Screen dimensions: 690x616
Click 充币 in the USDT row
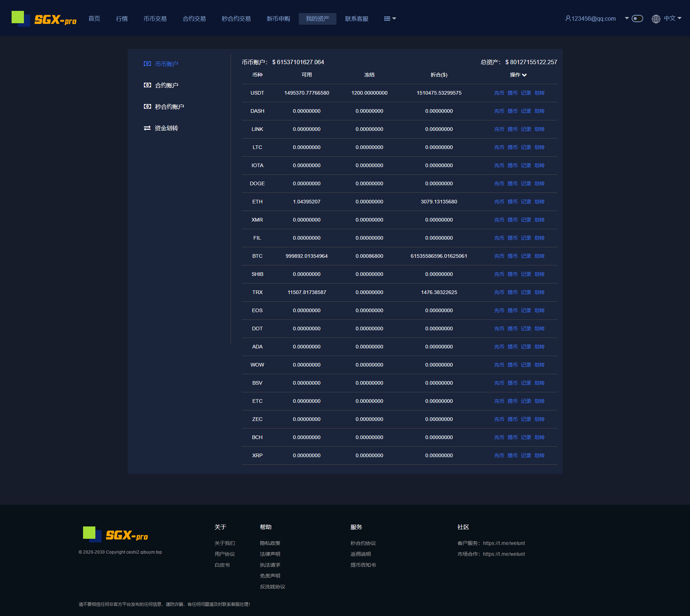[x=499, y=93]
